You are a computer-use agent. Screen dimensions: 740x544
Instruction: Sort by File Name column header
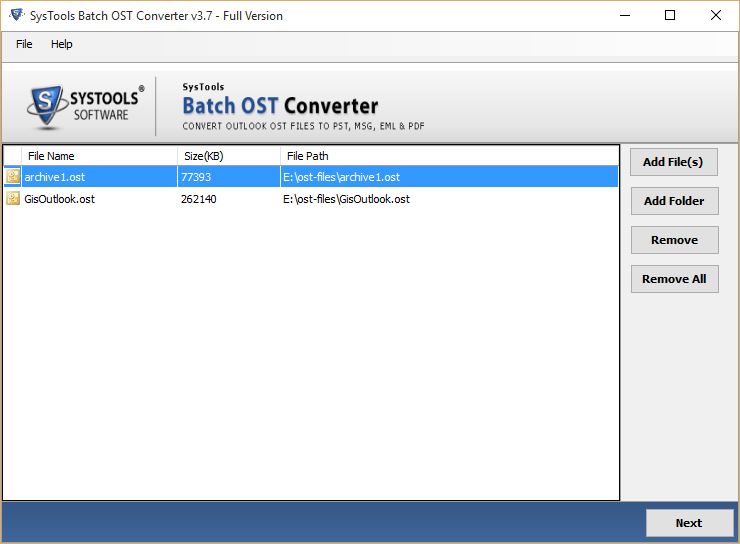pos(99,156)
